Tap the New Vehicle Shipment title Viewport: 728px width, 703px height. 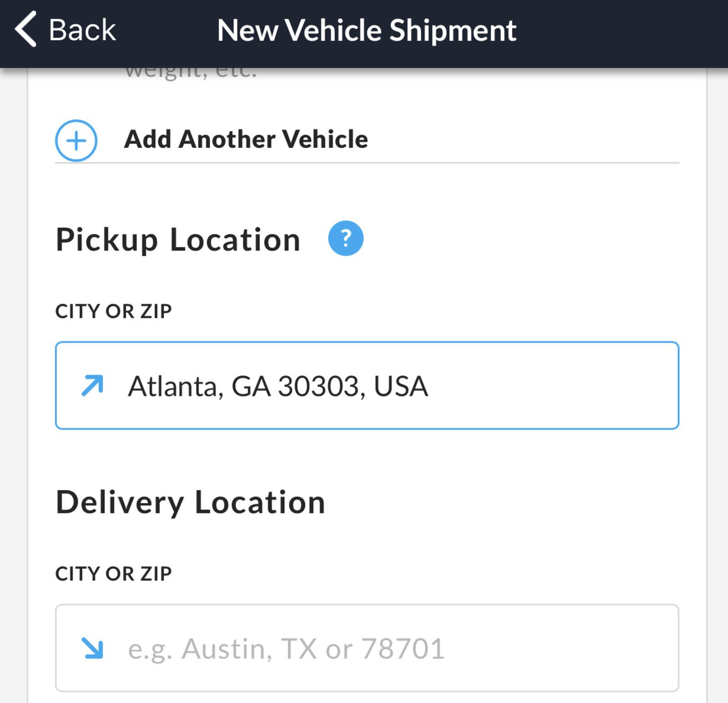pos(367,30)
